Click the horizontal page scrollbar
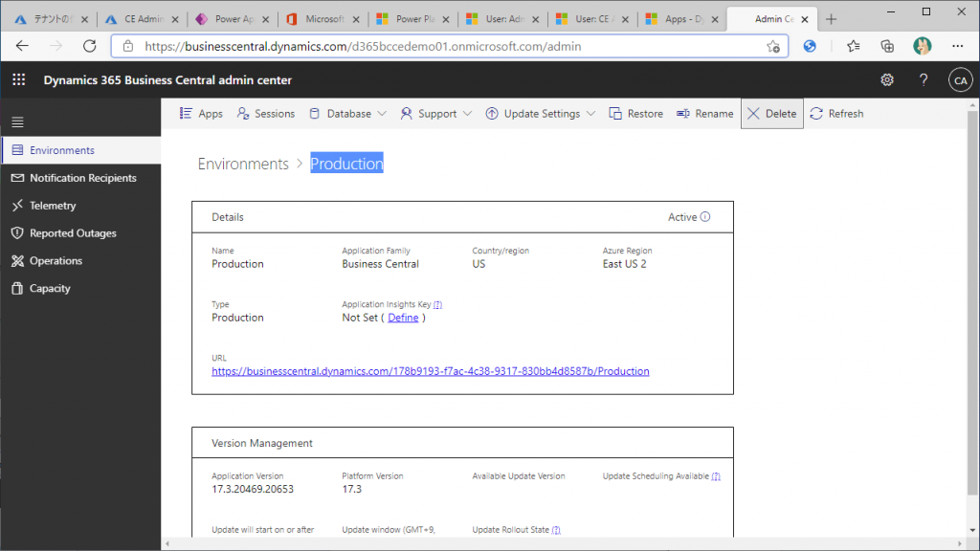 (563, 543)
